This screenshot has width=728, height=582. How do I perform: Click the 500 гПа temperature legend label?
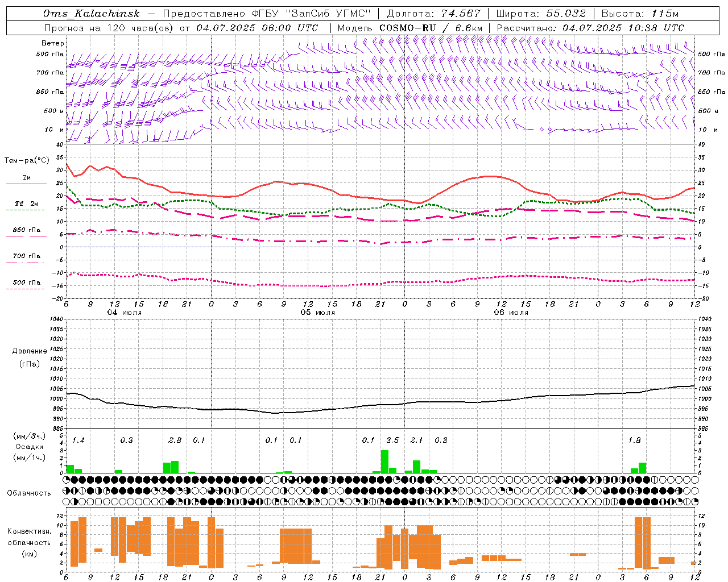click(x=27, y=282)
